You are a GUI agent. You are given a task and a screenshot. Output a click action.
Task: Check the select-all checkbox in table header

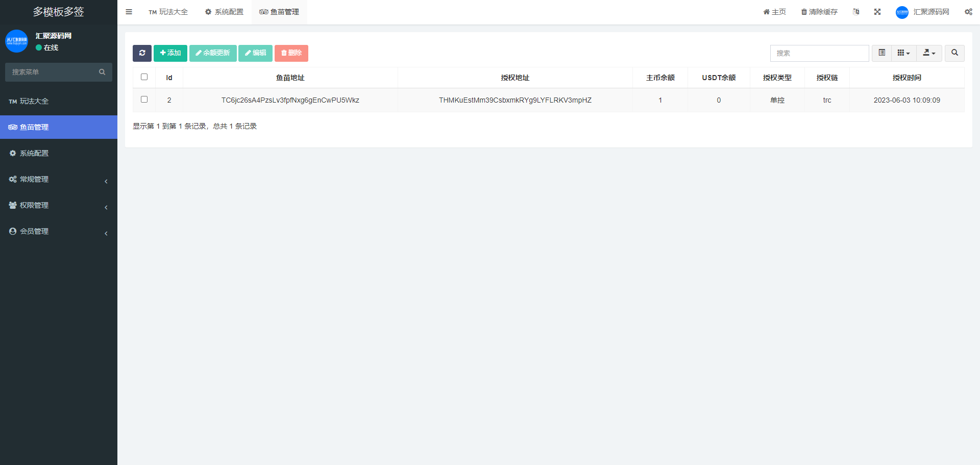(x=144, y=77)
